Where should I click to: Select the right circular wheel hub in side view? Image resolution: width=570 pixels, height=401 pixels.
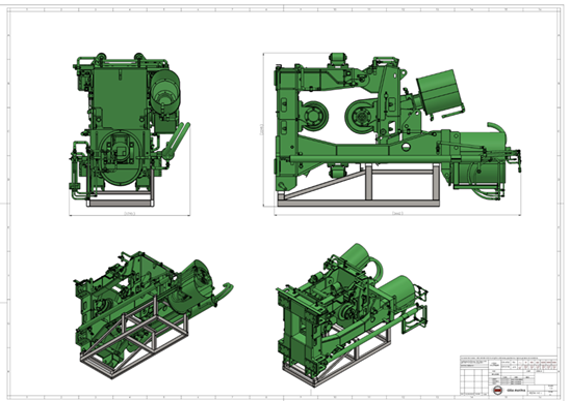pyautogui.click(x=361, y=116)
